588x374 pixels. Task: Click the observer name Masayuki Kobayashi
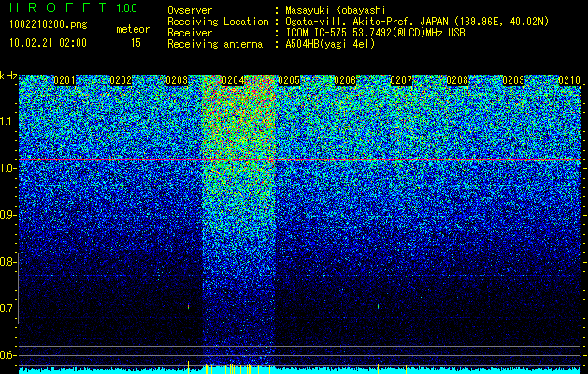click(336, 11)
